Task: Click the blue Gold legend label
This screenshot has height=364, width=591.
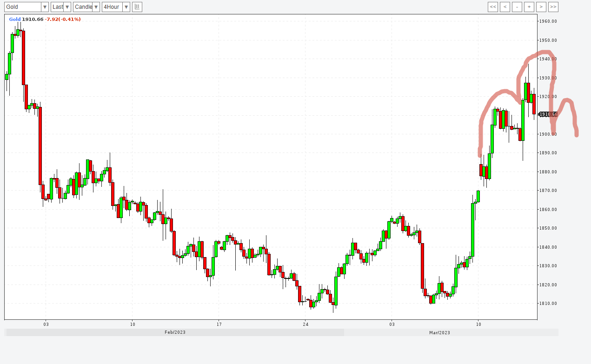Action: (x=15, y=20)
